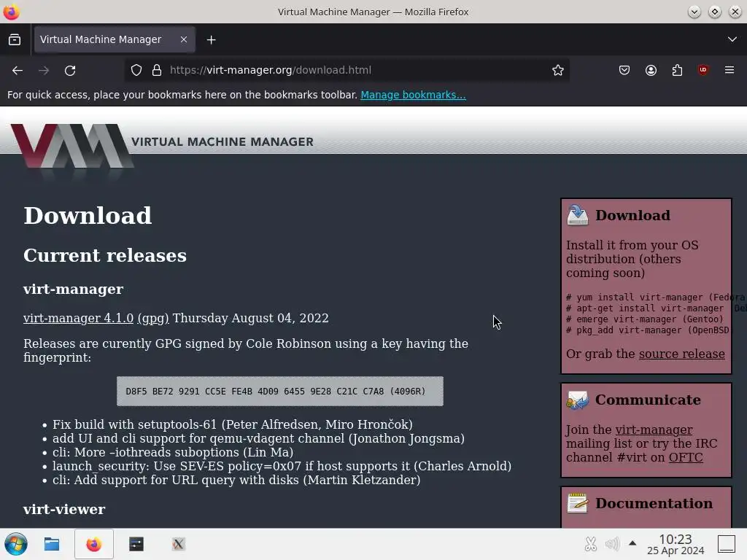Click the 'cli: More –iothreads suboptions' bullet

(173, 452)
